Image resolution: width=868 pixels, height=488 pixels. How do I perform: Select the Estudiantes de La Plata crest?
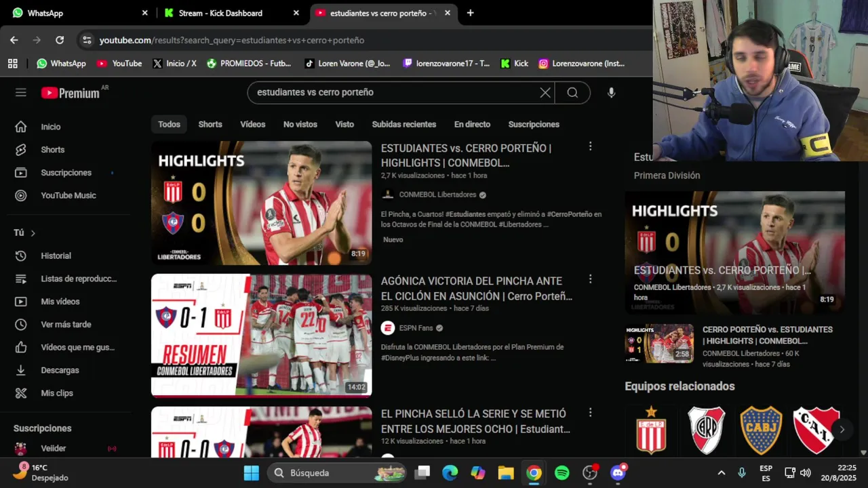[x=651, y=430]
